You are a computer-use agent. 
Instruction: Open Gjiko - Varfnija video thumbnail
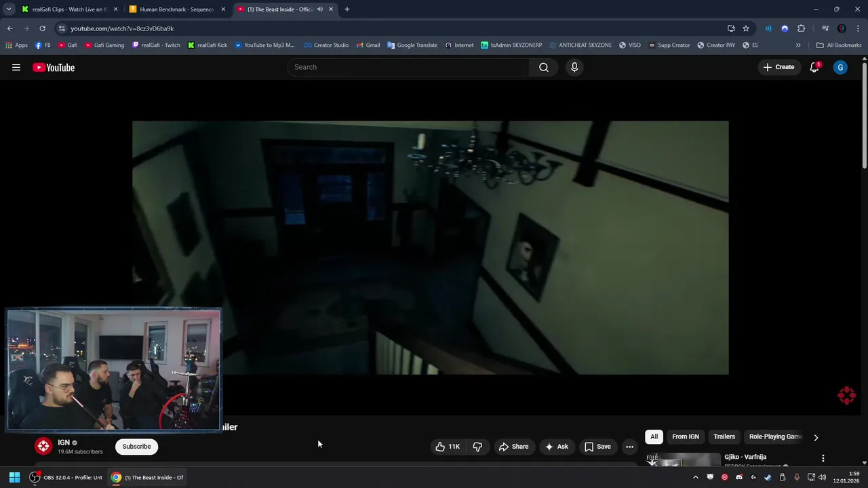click(x=683, y=460)
